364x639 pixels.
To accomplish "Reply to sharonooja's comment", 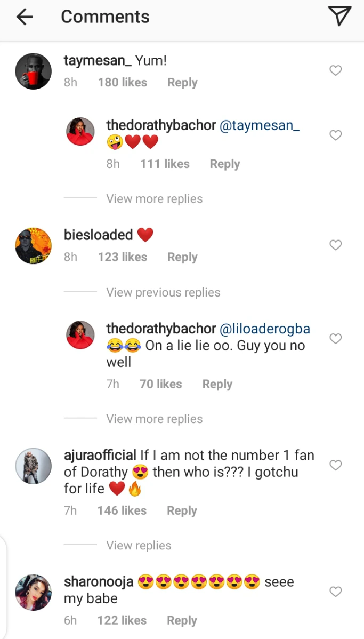I will click(182, 620).
